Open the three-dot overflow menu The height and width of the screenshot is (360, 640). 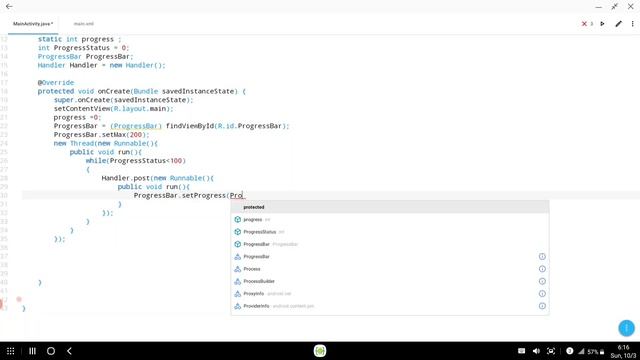(x=633, y=24)
